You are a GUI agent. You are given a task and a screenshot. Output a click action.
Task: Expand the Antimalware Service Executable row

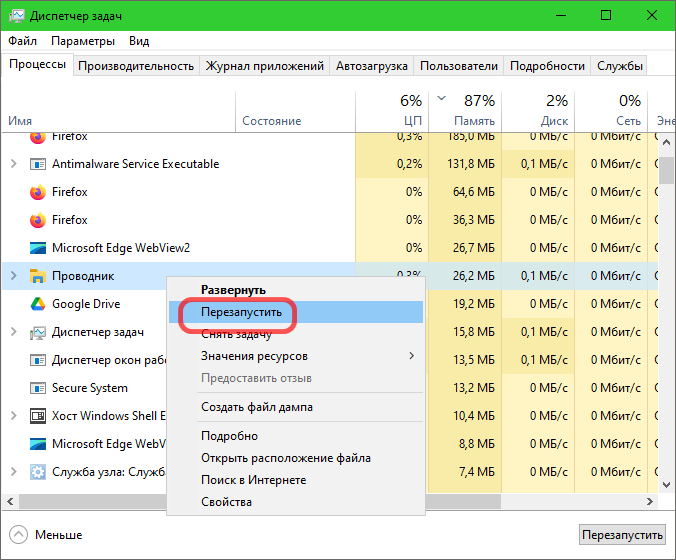coord(13,164)
